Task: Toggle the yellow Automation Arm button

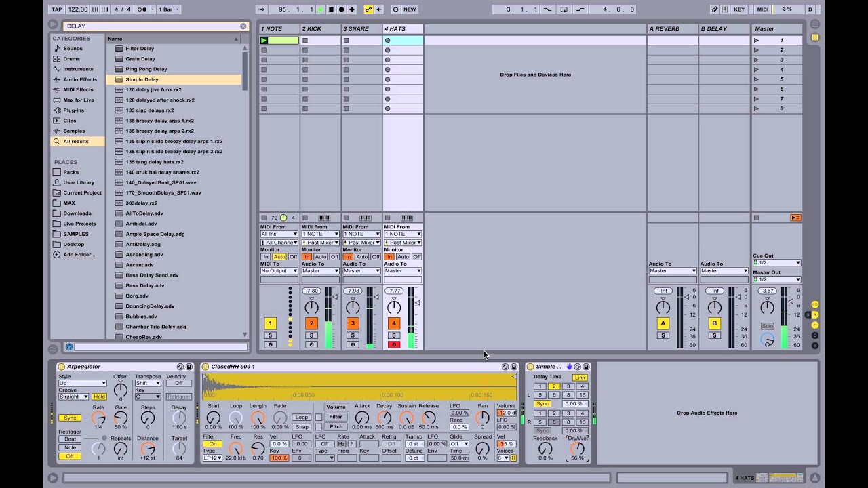Action: pyautogui.click(x=368, y=9)
